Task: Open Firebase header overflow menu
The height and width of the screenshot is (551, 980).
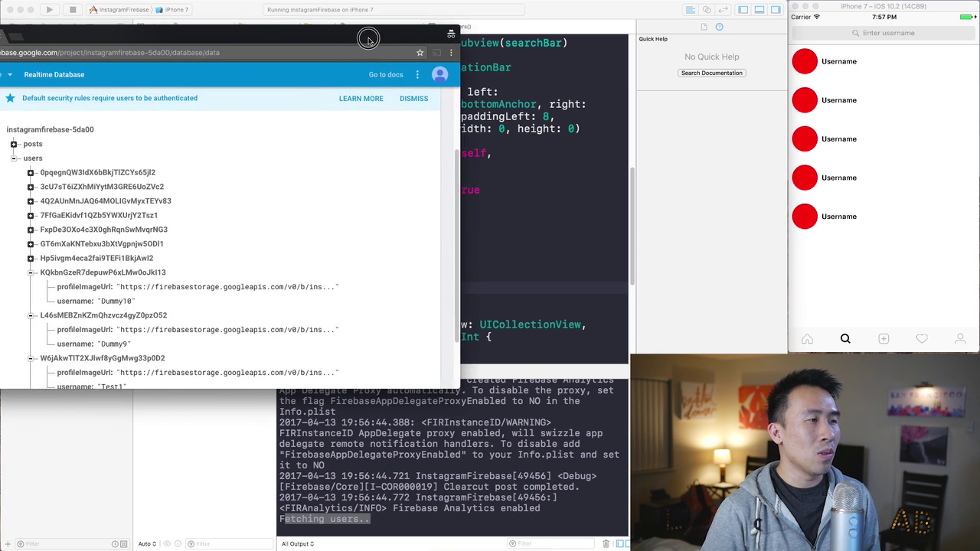Action: coord(417,75)
